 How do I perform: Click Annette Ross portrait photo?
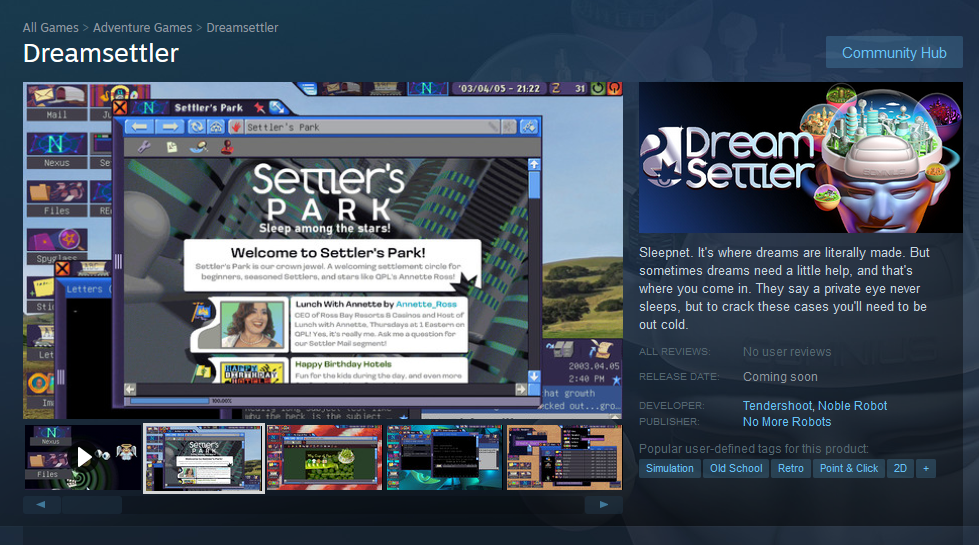(x=250, y=325)
